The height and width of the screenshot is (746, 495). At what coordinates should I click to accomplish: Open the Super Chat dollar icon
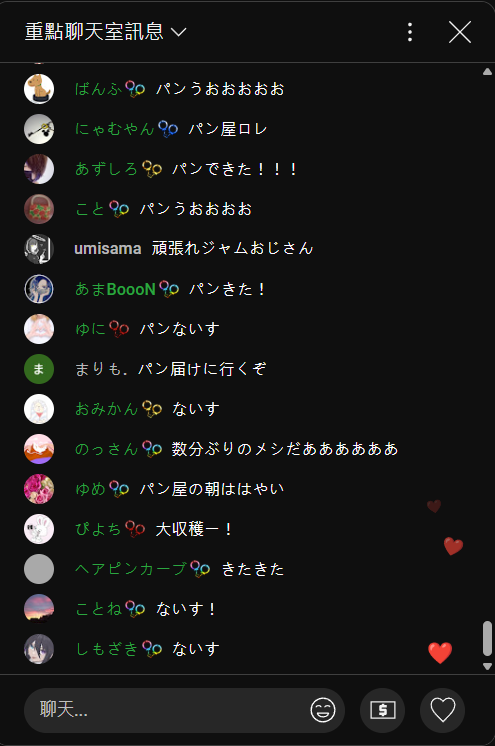tap(383, 710)
